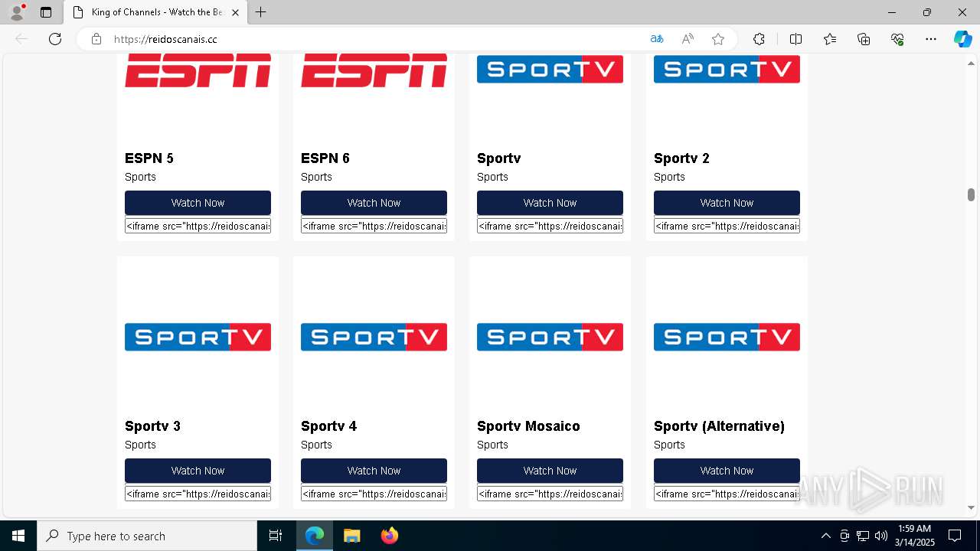Click the Sportv Mosaico title text
Screen dimensions: 980x551
[528, 426]
